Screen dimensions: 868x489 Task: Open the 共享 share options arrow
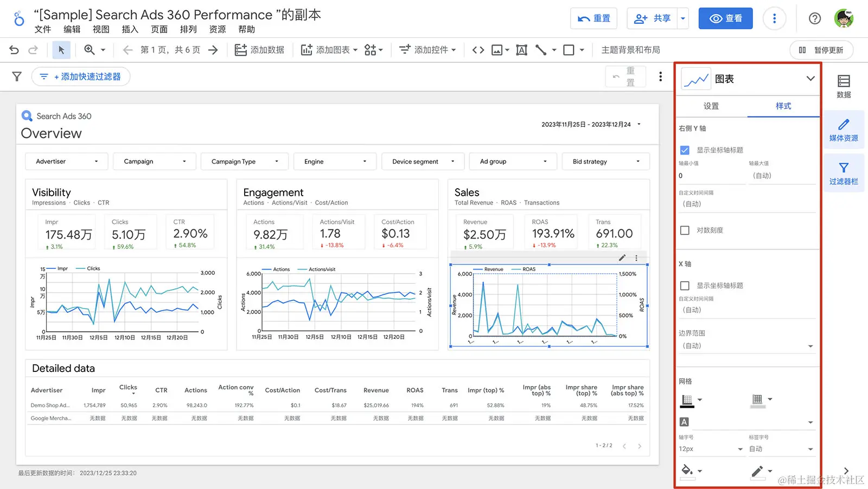click(682, 18)
